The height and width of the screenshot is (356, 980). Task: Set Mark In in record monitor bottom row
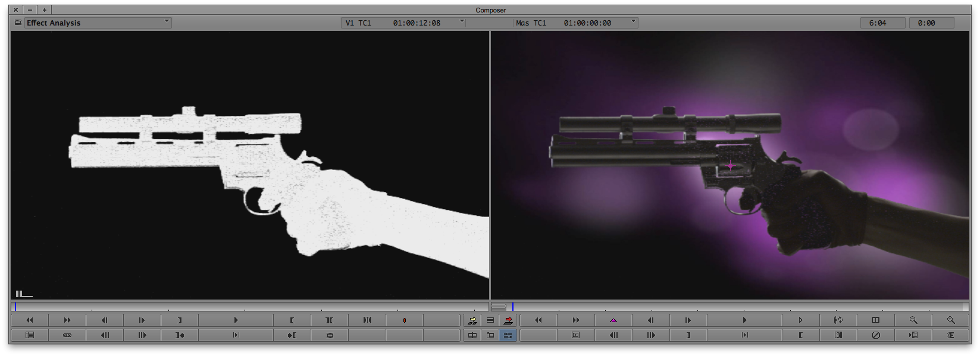(x=800, y=335)
